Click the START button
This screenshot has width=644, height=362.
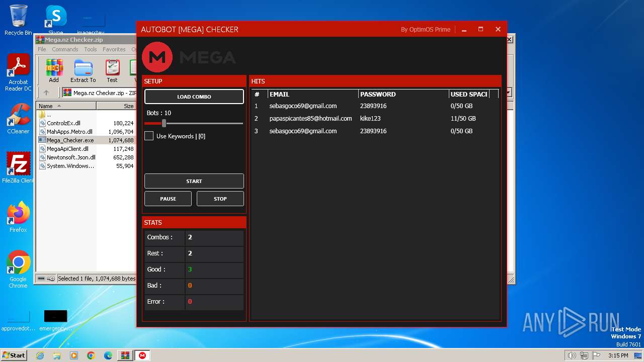(194, 181)
